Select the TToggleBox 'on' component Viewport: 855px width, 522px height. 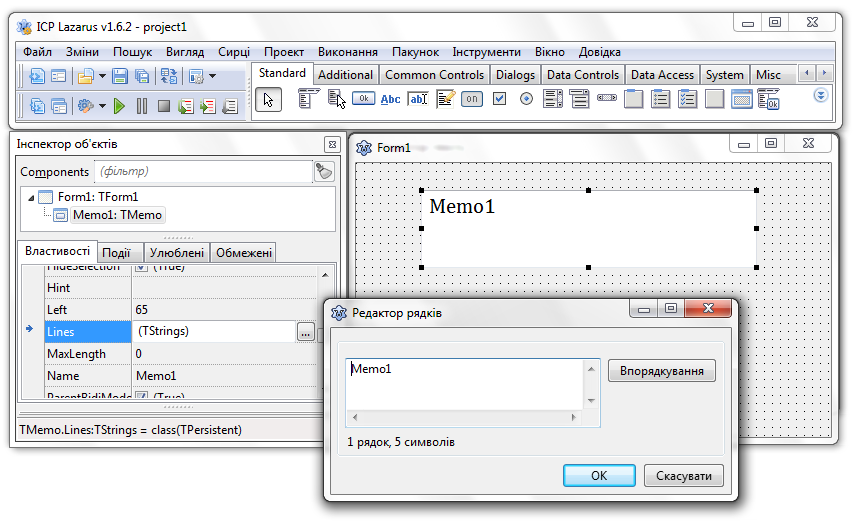tap(472, 98)
